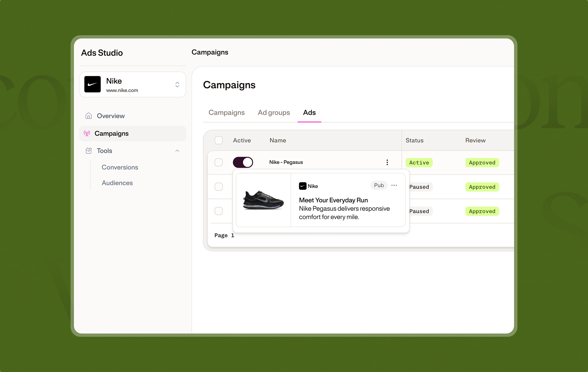Turn off the Nike - Pegasus active toggle
The image size is (588, 372).
click(x=243, y=162)
